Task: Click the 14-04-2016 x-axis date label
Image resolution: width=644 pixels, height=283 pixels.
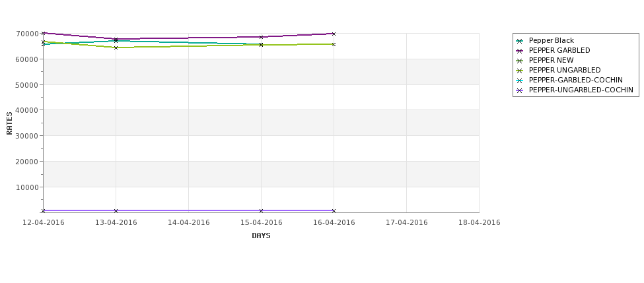Action: pyautogui.click(x=188, y=223)
